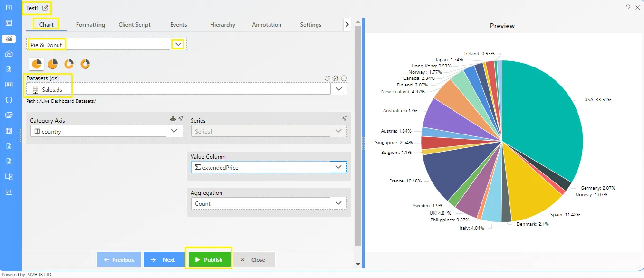Open the charts icon in left sidebar
This screenshot has height=278, width=644.
click(9, 39)
